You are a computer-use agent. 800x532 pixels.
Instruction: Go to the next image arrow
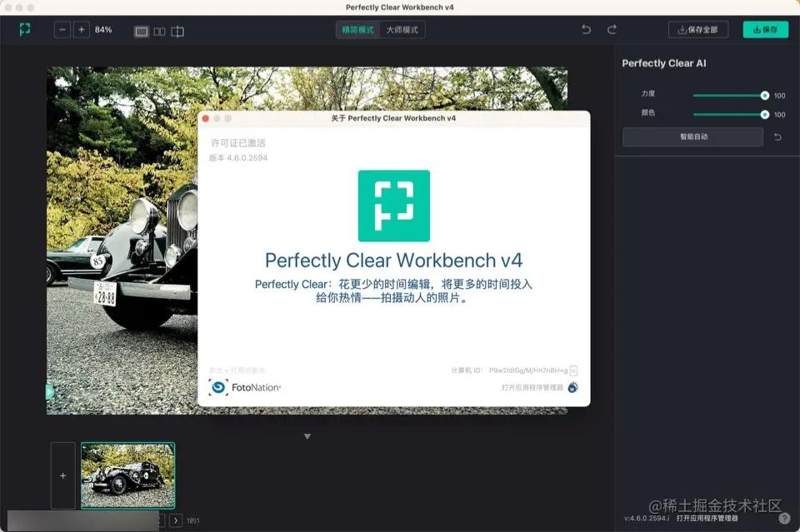pyautogui.click(x=176, y=520)
